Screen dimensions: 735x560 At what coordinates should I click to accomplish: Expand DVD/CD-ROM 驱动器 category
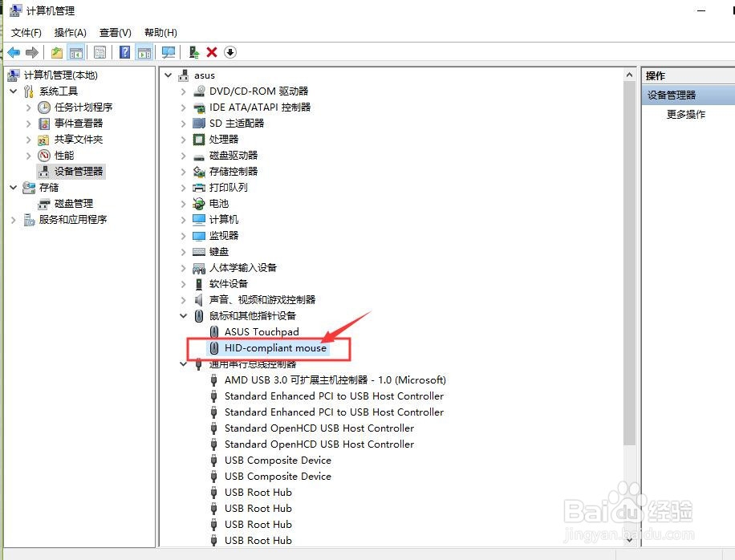(183, 91)
